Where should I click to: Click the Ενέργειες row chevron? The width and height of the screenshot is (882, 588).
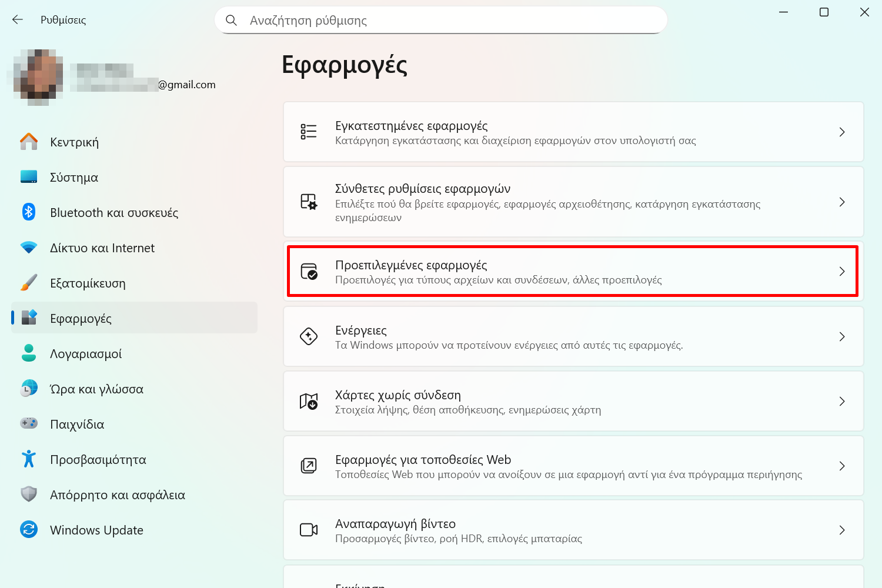click(842, 336)
